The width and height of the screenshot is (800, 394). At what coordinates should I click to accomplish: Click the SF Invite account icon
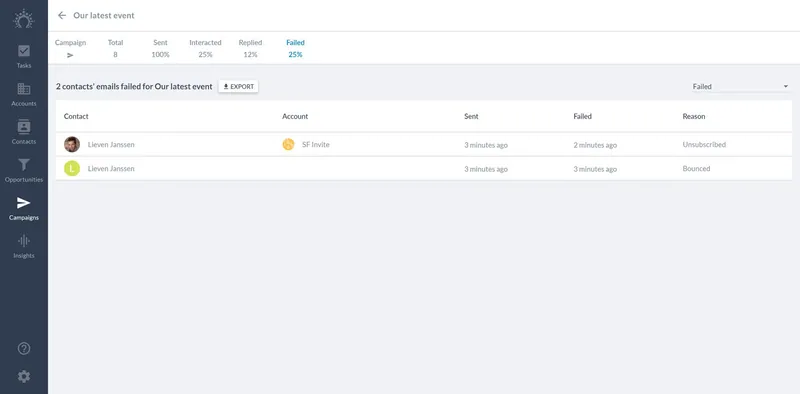(288, 144)
